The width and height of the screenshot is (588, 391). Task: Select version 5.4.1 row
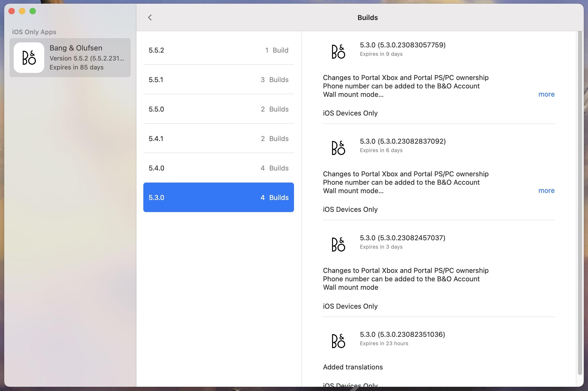tap(219, 138)
